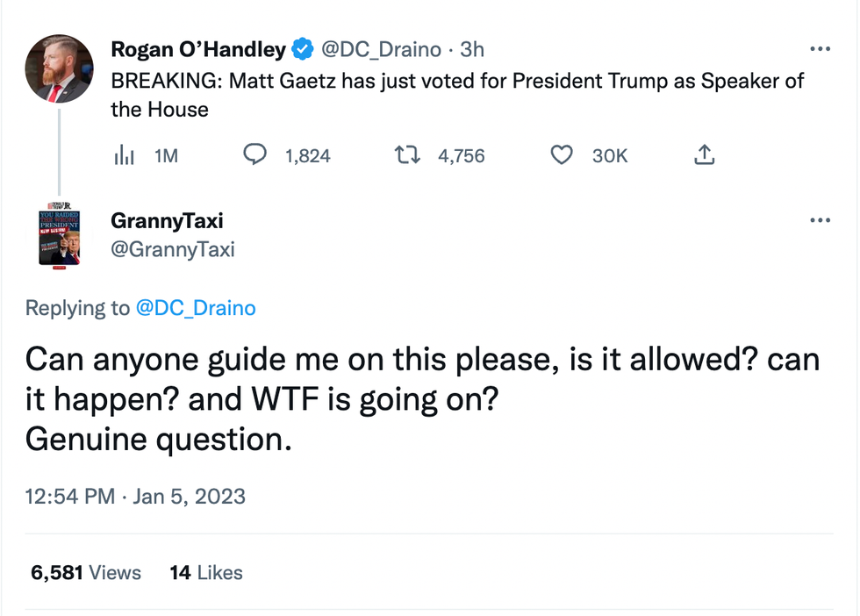The height and width of the screenshot is (616, 860).
Task: Click GrannyTaxi's profile avatar
Action: 60,237
